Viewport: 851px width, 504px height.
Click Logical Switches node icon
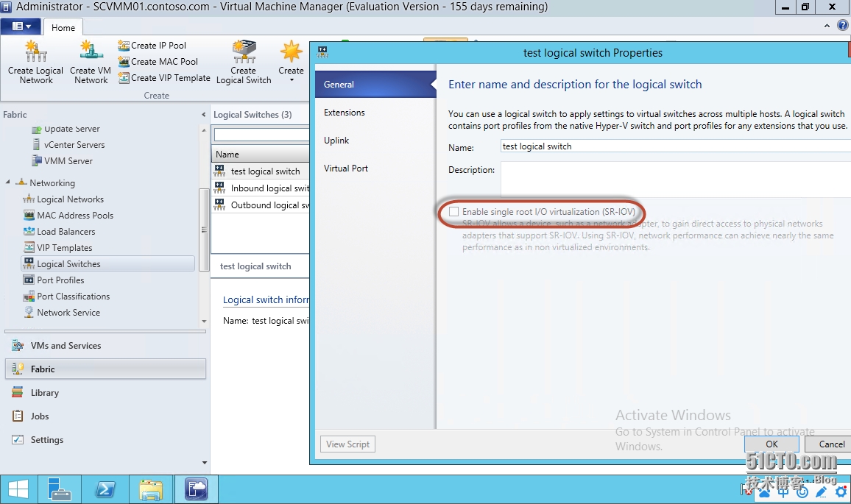point(29,263)
